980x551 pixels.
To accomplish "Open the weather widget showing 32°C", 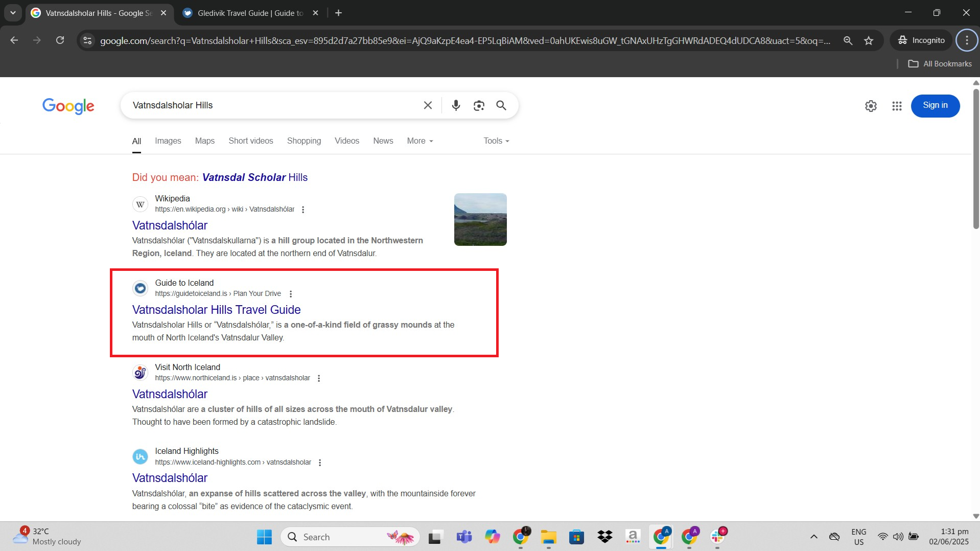I will click(47, 537).
